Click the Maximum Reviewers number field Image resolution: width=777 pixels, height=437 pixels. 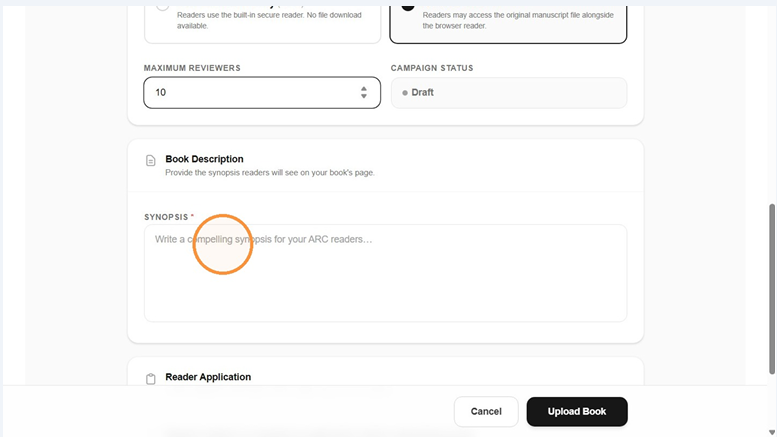(x=262, y=93)
